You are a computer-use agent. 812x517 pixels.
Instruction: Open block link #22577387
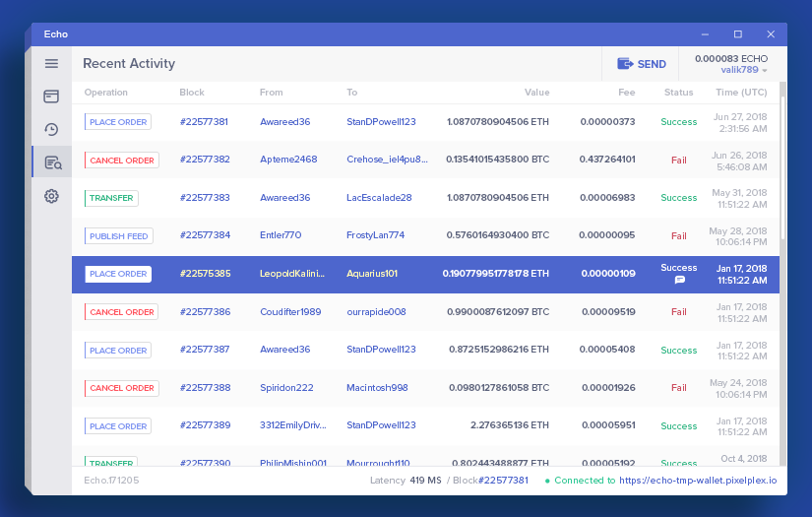[205, 350]
